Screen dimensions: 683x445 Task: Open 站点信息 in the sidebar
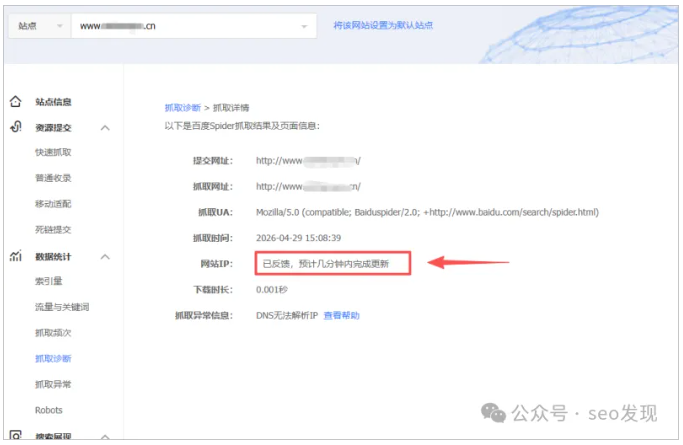(x=53, y=102)
